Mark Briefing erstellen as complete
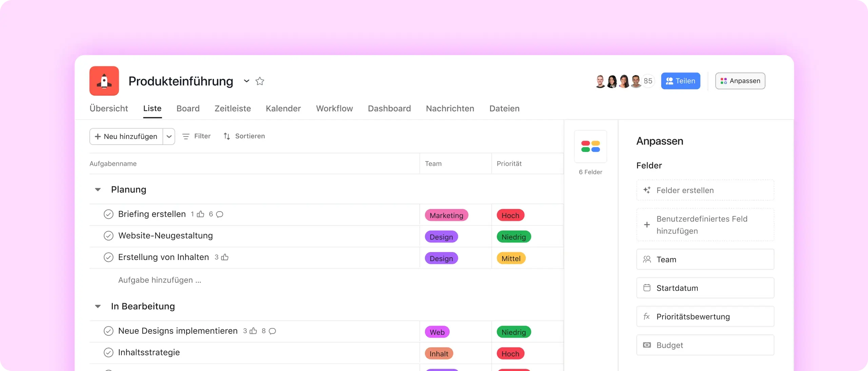868x371 pixels. tap(108, 214)
